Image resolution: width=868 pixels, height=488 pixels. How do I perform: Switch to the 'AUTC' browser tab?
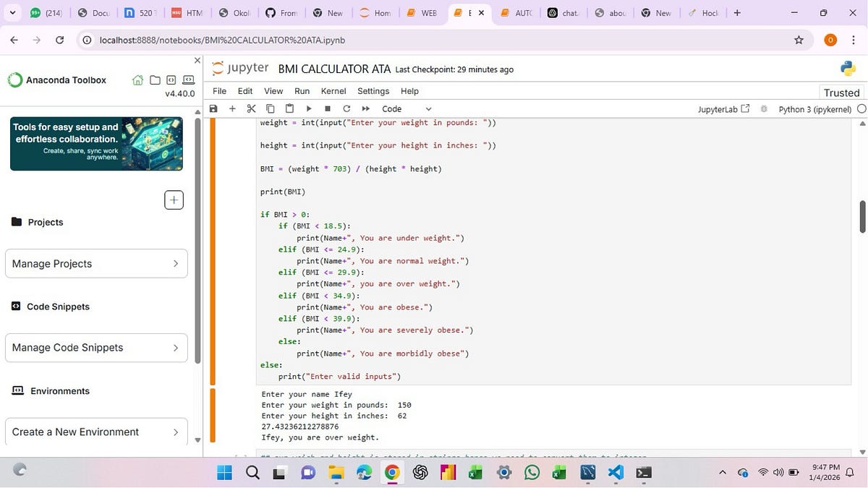(x=516, y=13)
